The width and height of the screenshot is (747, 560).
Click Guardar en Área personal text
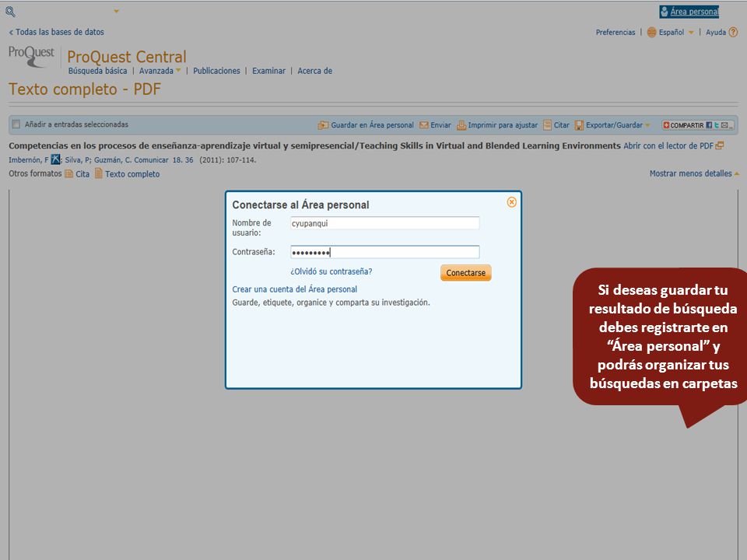[x=372, y=125]
